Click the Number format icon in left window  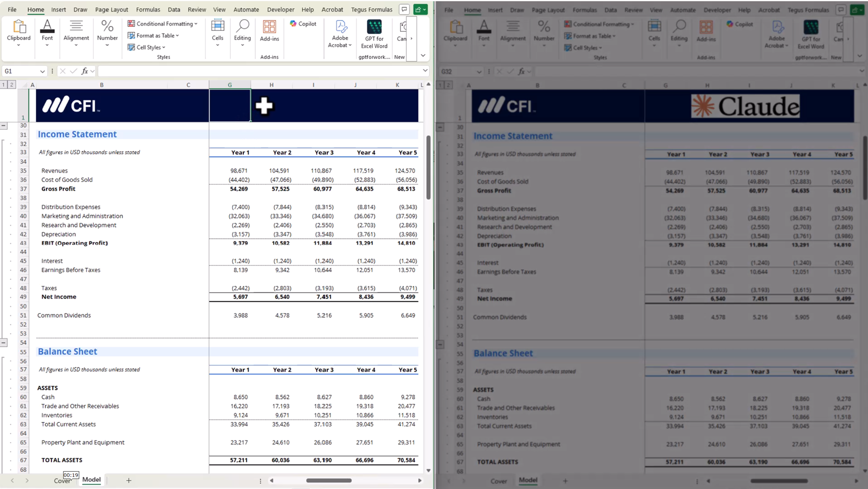point(107,33)
